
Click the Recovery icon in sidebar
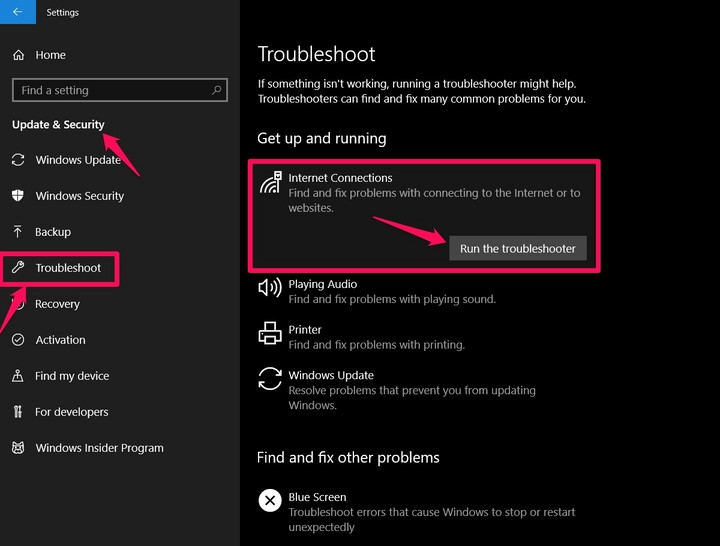pyautogui.click(x=18, y=304)
